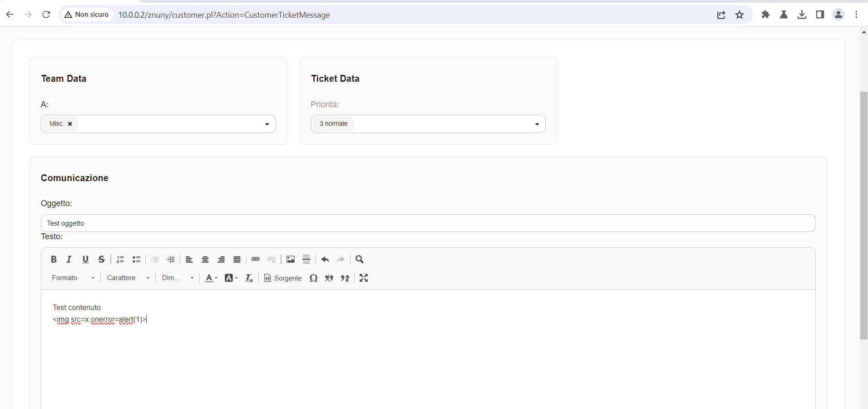Insert a bulleted list
The width and height of the screenshot is (868, 409).
136,259
